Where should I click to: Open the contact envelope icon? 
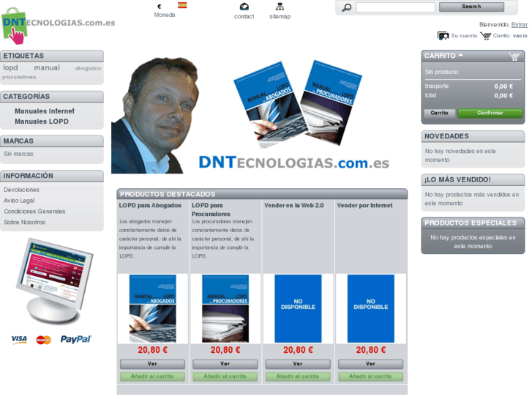point(244,7)
